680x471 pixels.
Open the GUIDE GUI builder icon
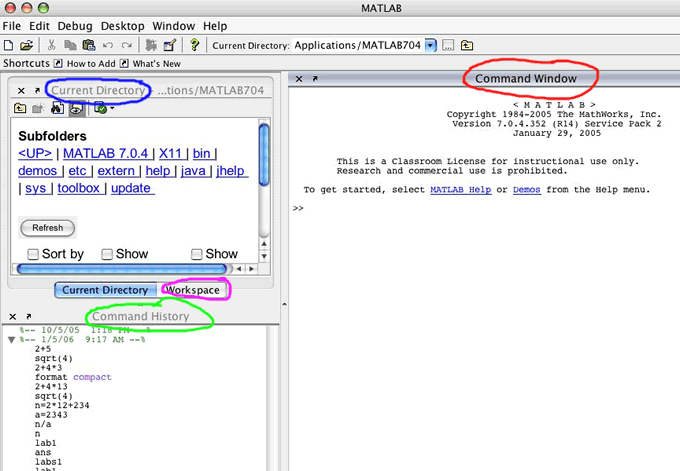pos(170,45)
